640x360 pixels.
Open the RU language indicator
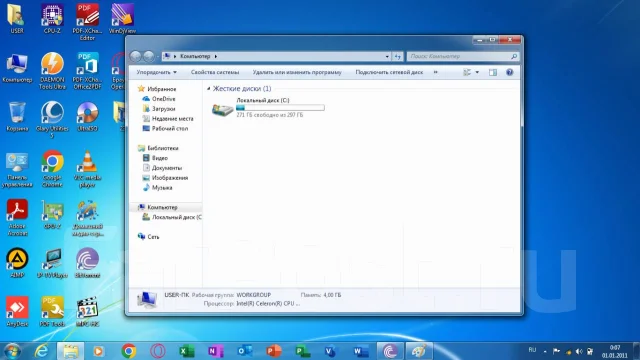pos(532,350)
